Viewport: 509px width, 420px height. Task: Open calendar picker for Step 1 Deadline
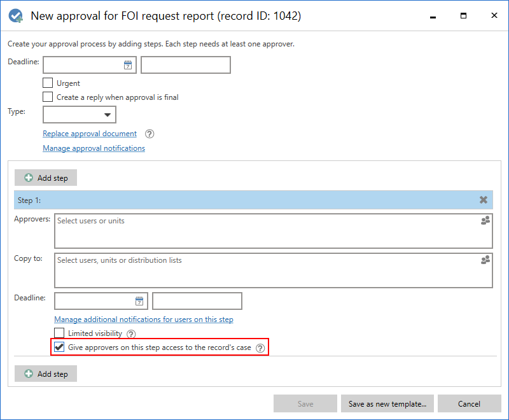139,301
